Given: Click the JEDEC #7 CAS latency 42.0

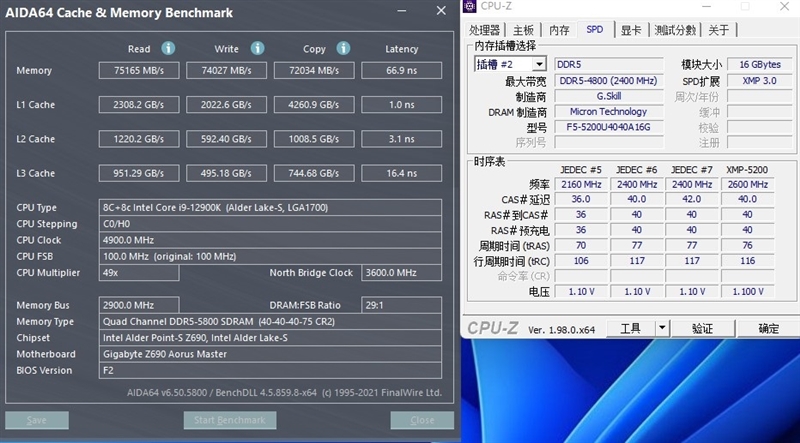Looking at the screenshot, I should pos(692,199).
